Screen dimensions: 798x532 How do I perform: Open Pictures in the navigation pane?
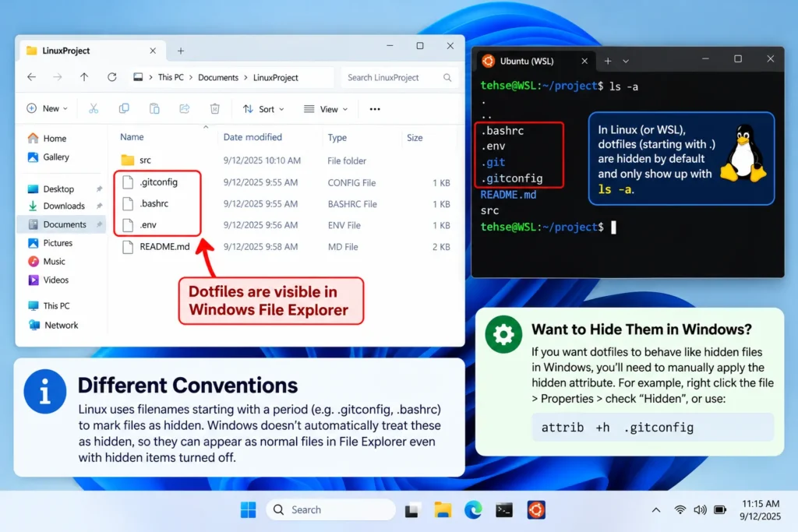[x=50, y=243]
